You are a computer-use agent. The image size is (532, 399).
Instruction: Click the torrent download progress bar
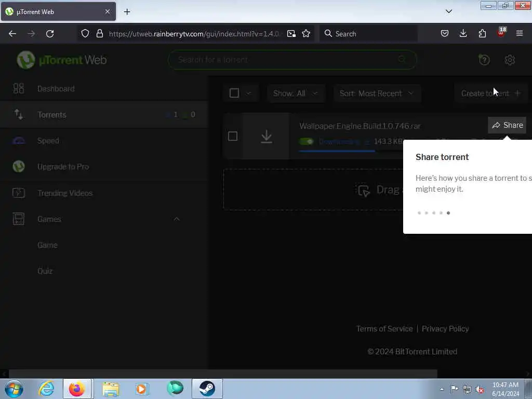351,151
